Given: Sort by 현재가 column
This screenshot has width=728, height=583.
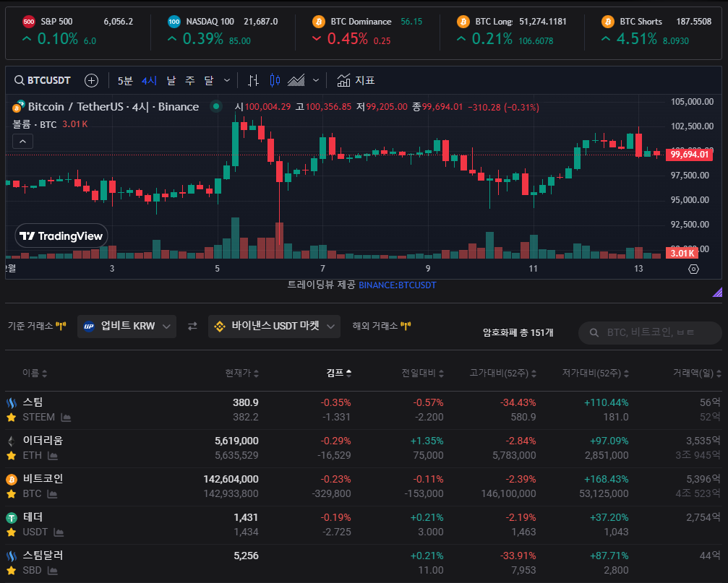Looking at the screenshot, I should pos(242,373).
